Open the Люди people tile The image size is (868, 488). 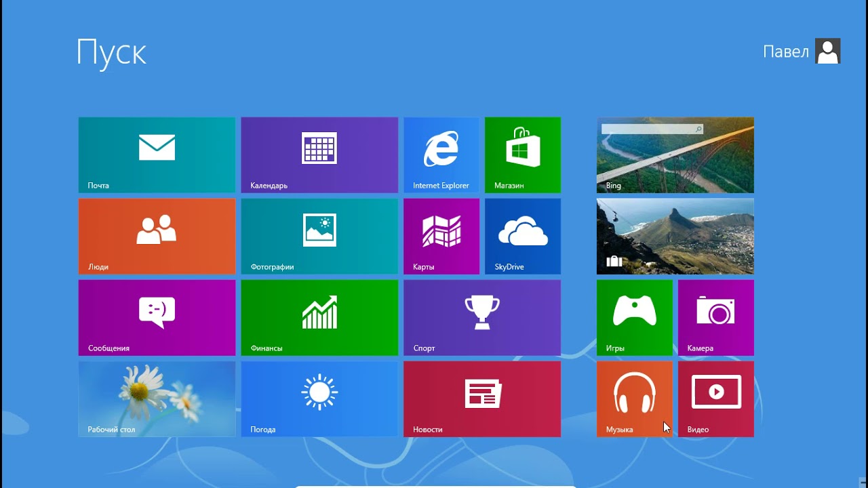[x=157, y=237]
